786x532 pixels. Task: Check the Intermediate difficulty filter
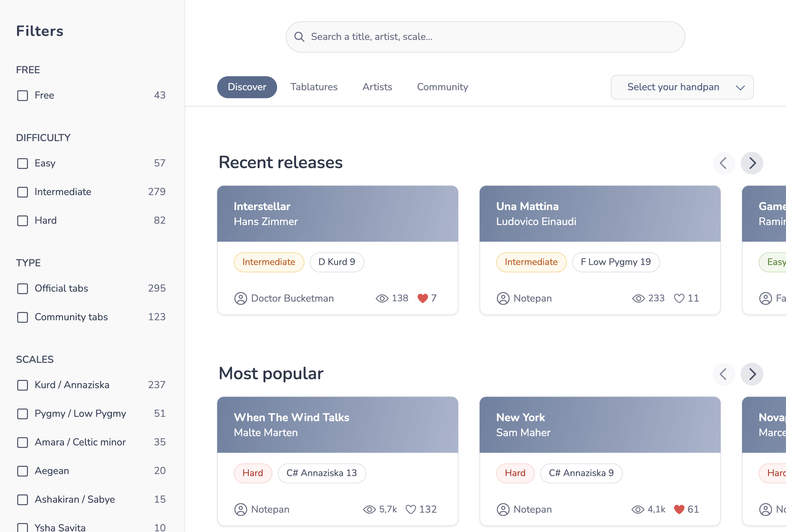tap(23, 192)
